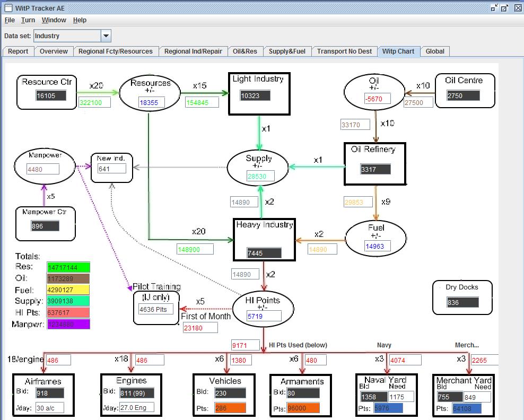
Task: Click the Manpower Ctr value 896
Action: pyautogui.click(x=45, y=226)
